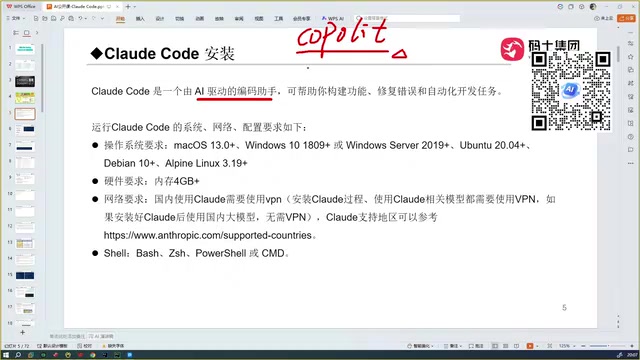Image resolution: width=640 pixels, height=360 pixels.
Task: Open a new tab with the plus button
Action: click(128, 7)
